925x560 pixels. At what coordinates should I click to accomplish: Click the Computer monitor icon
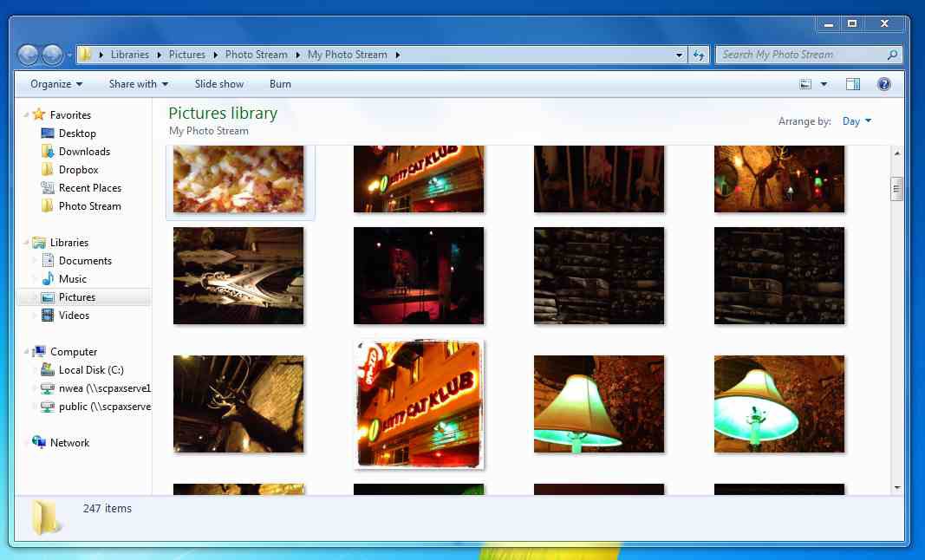pos(39,351)
